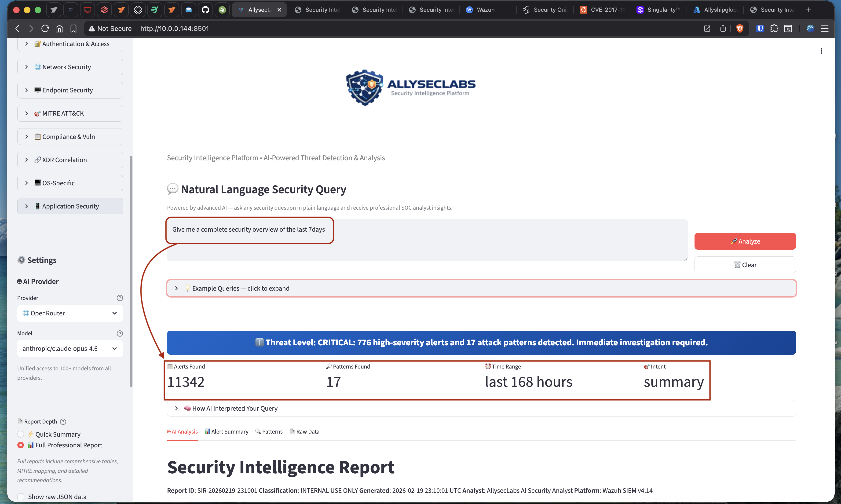This screenshot has height=504, width=841.
Task: Switch to the pinned dotted-circle tab
Action: coord(138,10)
